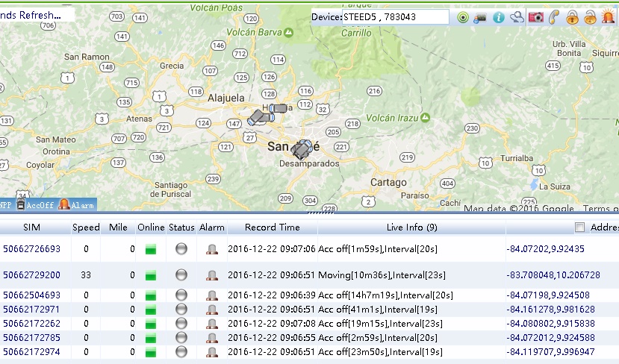Click the Volcán Barva map marker
The image size is (619, 364).
point(289,32)
